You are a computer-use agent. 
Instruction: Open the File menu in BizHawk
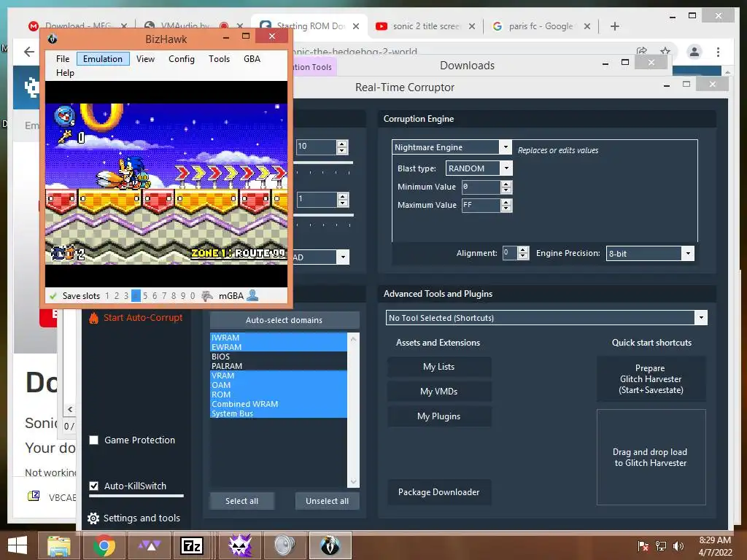[63, 58]
